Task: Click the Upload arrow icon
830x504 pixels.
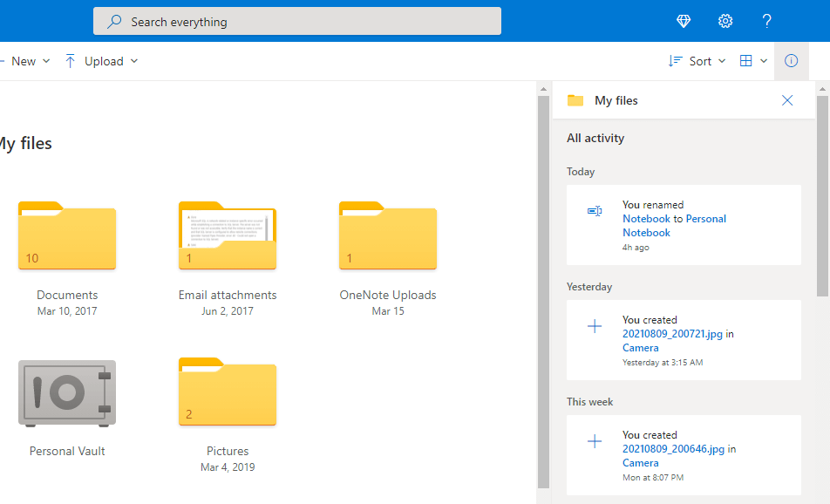Action: pyautogui.click(x=70, y=61)
